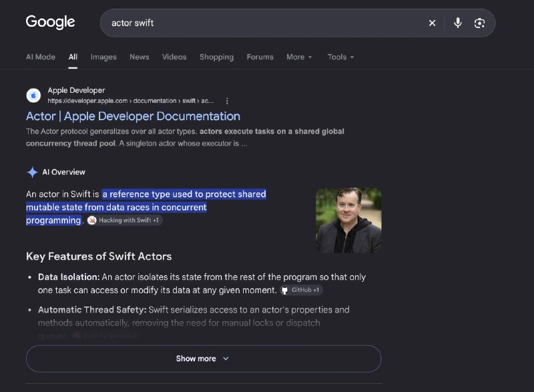
Task: Open the portrait thumbnail in AI Overview
Action: pyautogui.click(x=348, y=220)
